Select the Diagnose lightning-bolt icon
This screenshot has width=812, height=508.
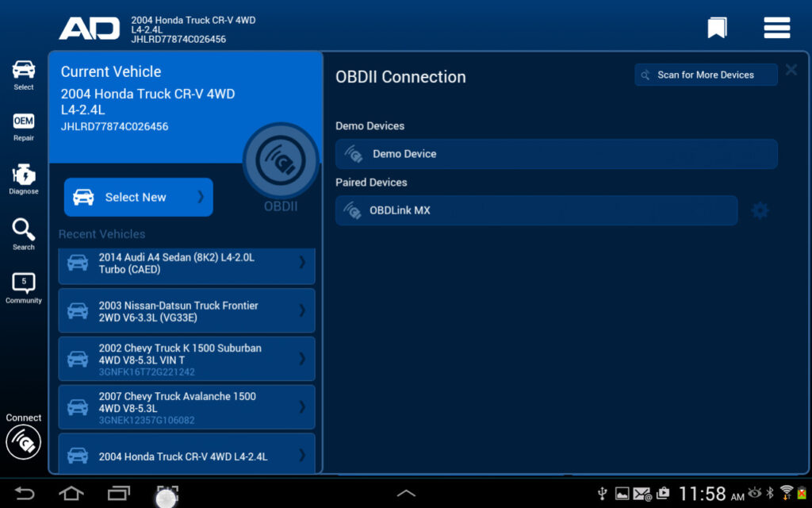[23, 176]
